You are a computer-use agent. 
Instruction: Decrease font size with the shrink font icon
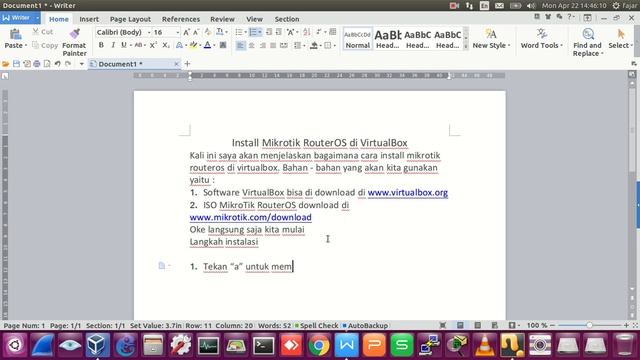pyautogui.click(x=196, y=32)
